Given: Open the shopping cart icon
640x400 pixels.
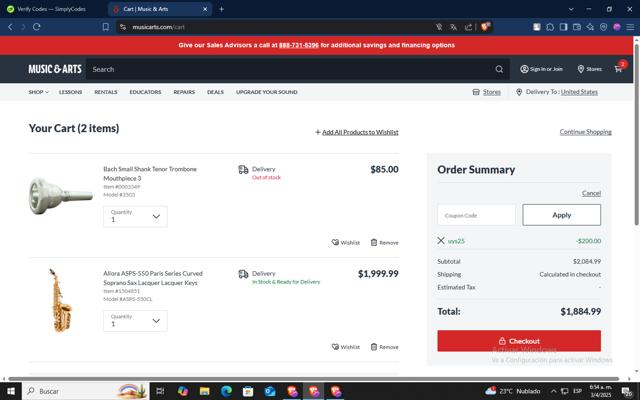Looking at the screenshot, I should [619, 69].
